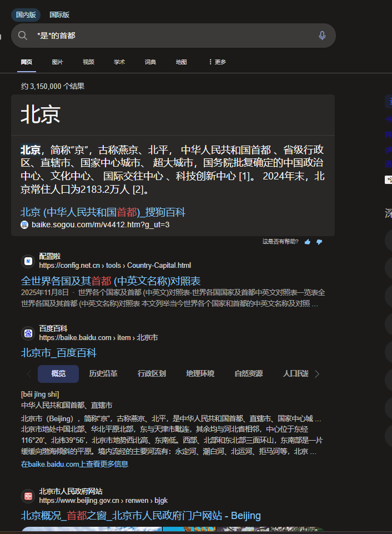392x534 pixels.
Task: Open 北京 (中华人民共和国首都)_搜狗百科 link
Action: (x=103, y=212)
